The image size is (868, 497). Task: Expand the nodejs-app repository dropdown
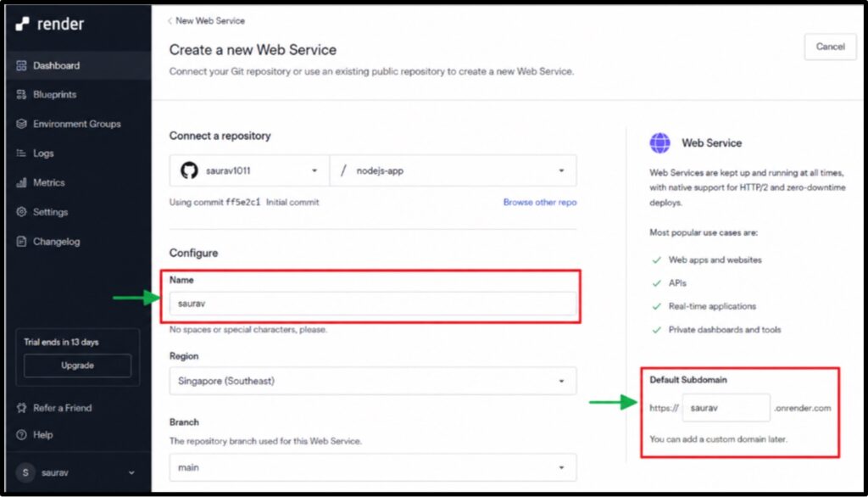pyautogui.click(x=453, y=170)
